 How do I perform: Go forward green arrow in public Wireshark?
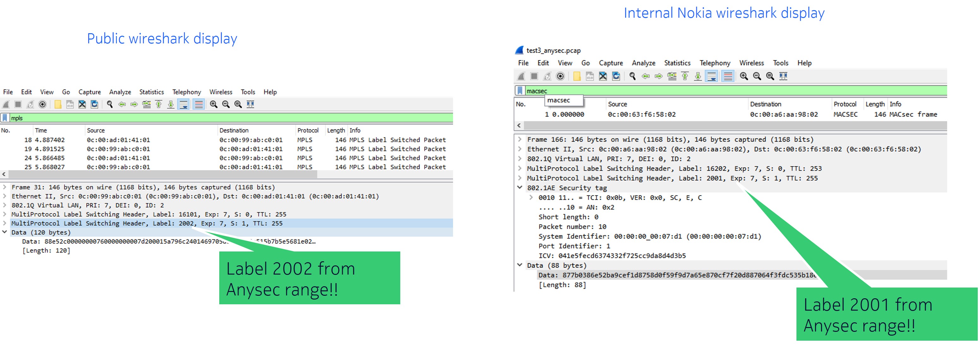point(134,104)
